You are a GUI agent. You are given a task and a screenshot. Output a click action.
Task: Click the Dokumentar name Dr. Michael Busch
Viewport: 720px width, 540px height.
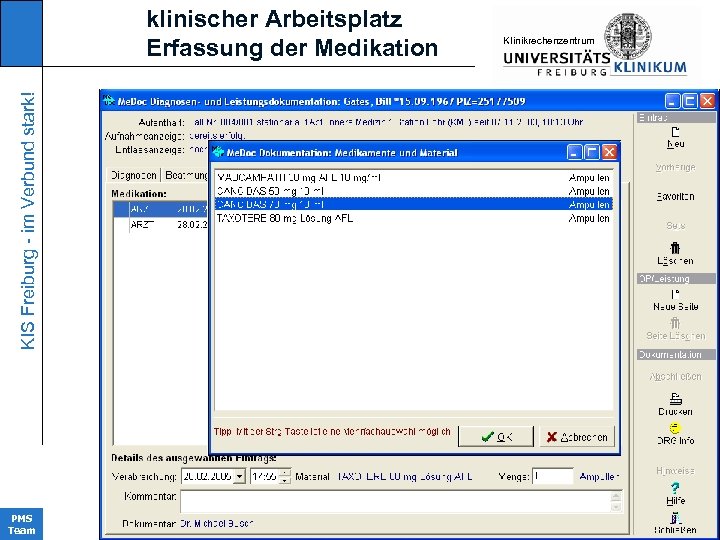pyautogui.click(x=216, y=523)
